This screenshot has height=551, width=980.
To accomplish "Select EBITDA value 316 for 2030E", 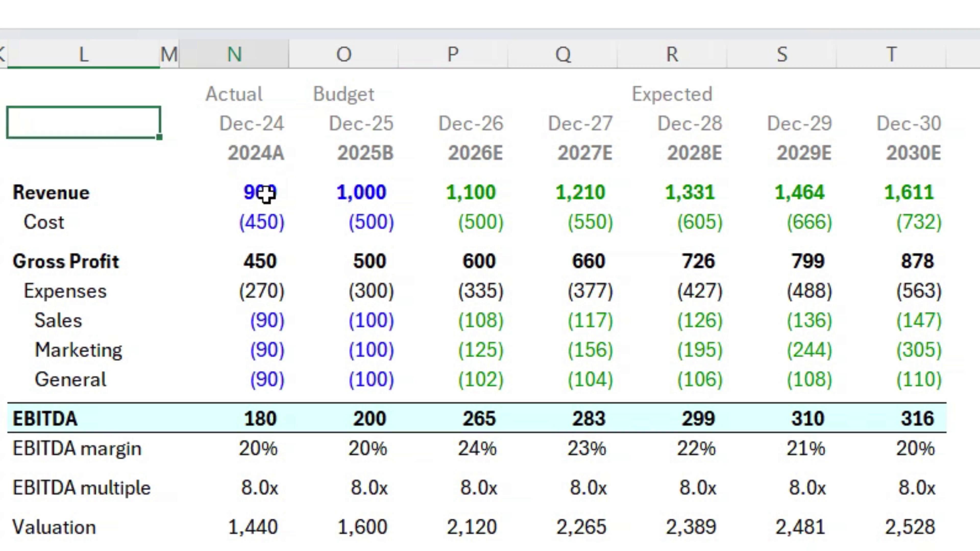I will tap(917, 418).
